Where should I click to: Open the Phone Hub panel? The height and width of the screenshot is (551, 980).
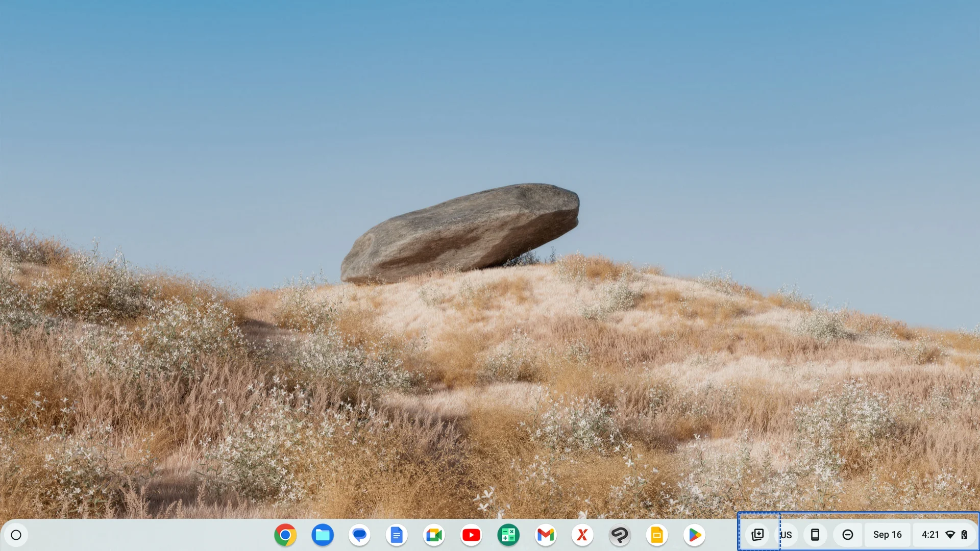pos(815,535)
